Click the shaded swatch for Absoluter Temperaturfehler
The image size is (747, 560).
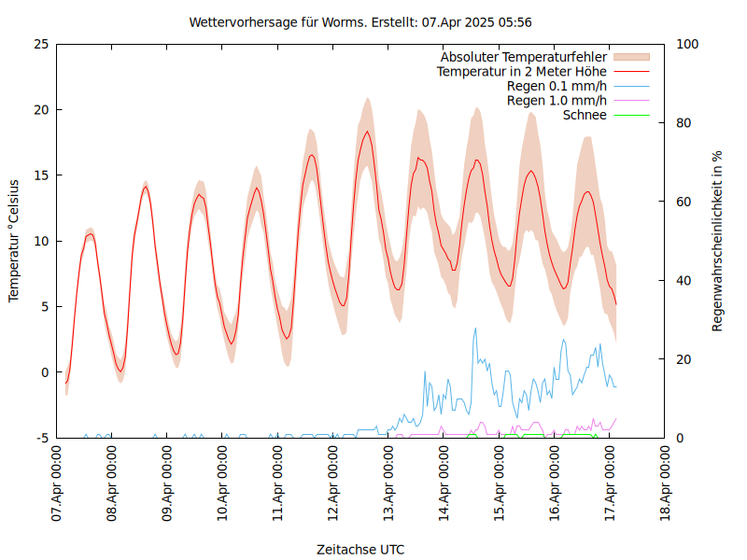(630, 57)
